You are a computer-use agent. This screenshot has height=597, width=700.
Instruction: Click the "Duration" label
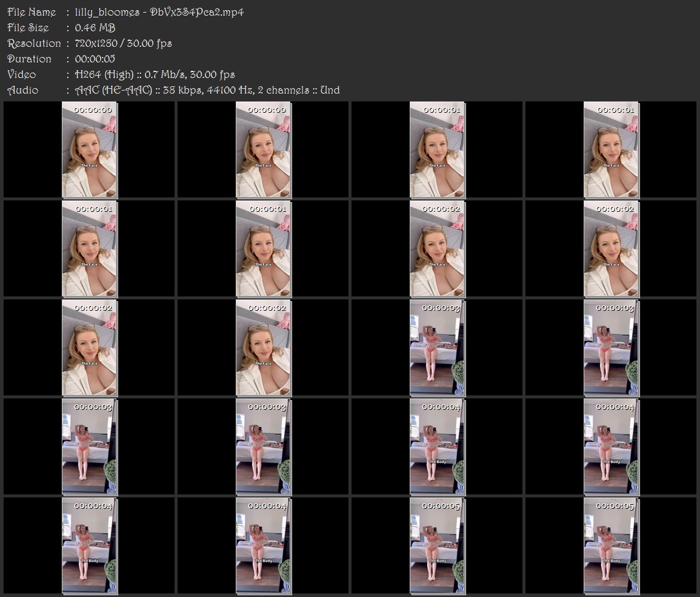29,59
